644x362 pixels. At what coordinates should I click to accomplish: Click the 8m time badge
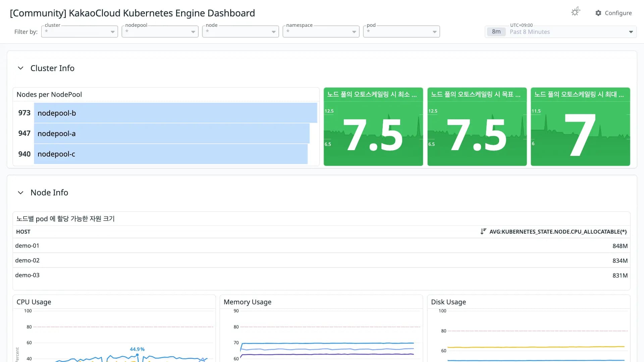(496, 32)
